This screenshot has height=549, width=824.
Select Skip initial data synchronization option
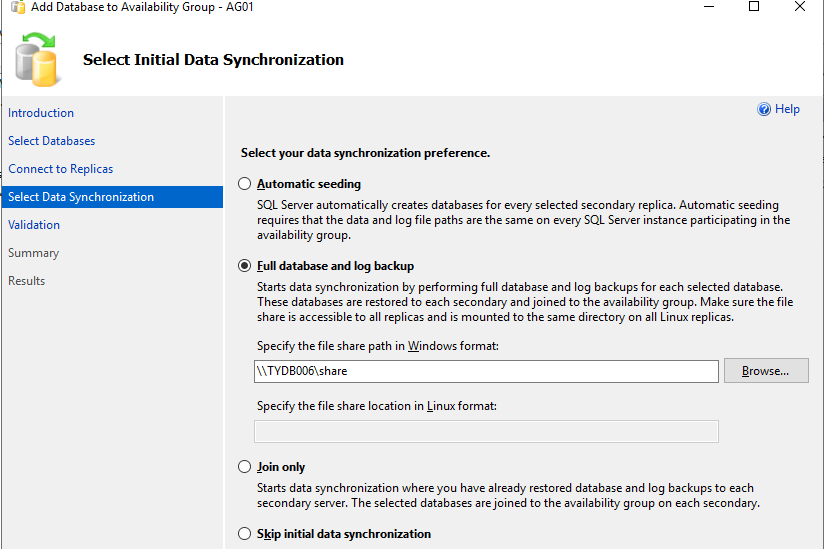pyautogui.click(x=245, y=534)
